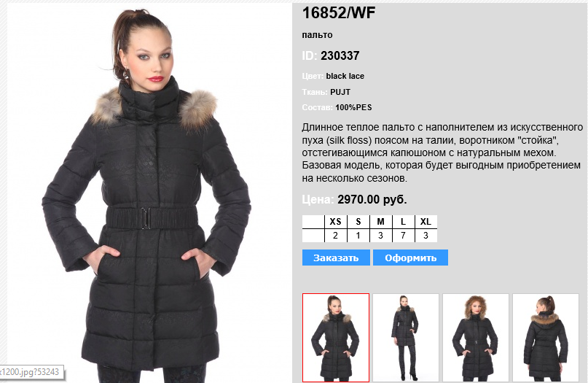
Task: Click the product ID number 230337
Action: click(340, 56)
